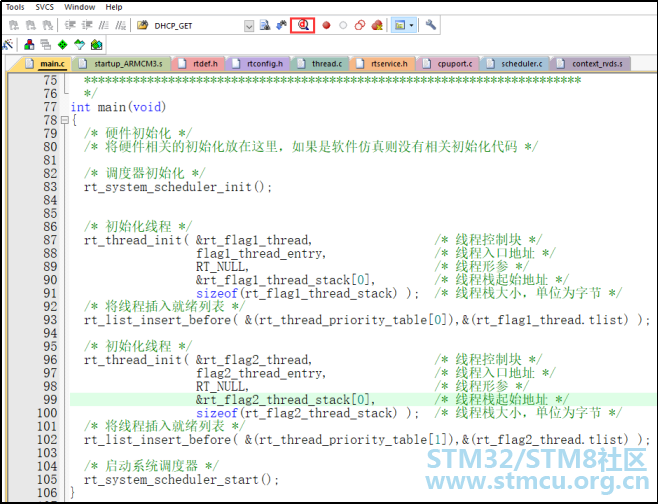
Task: Open the Configuration wrench icon
Action: 430,25
